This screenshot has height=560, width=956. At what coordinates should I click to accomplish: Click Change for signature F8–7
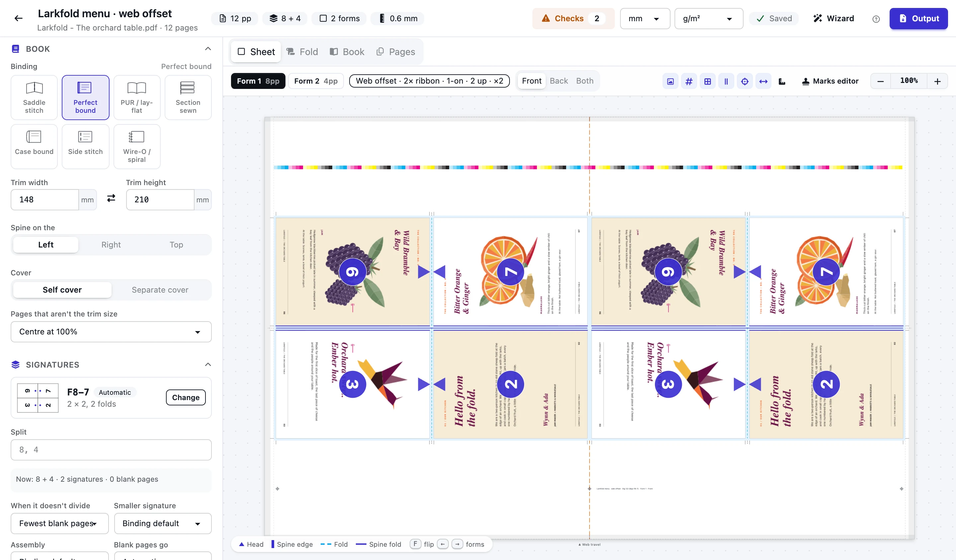click(x=186, y=397)
